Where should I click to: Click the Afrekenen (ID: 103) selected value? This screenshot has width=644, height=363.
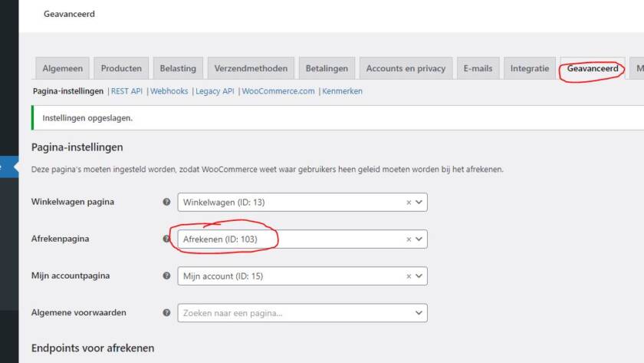(x=220, y=239)
